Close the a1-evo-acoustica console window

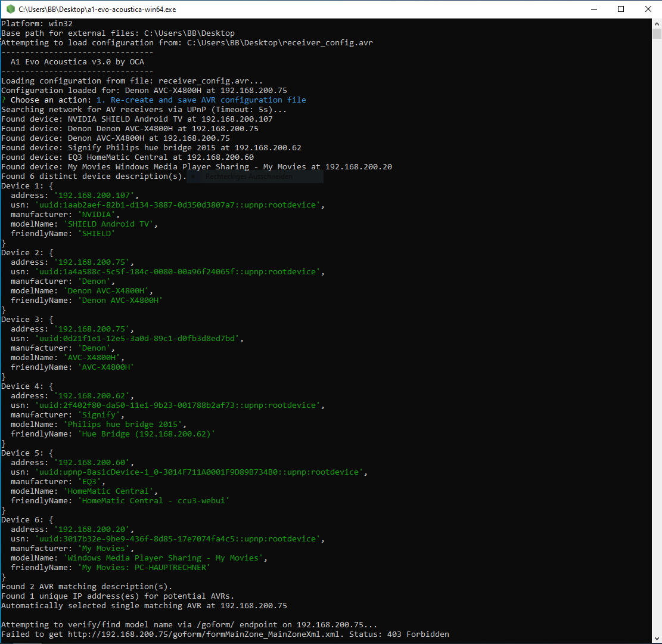click(x=648, y=9)
